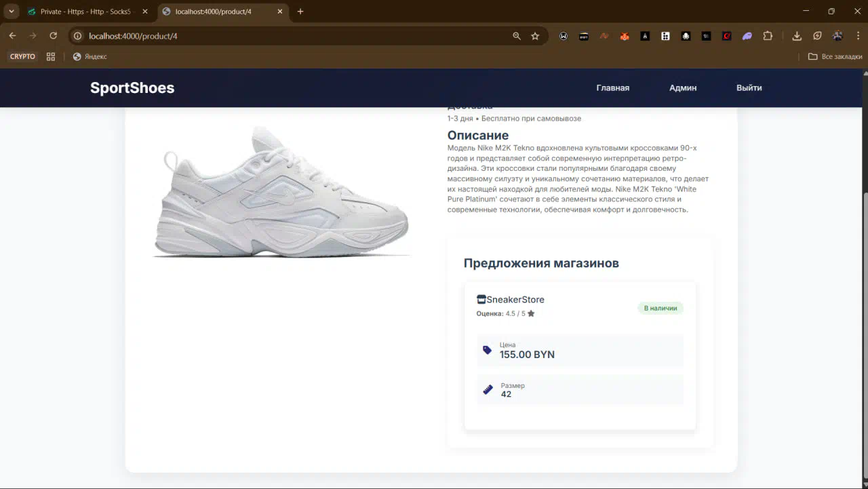Click the SportShoes logo
The image size is (868, 489).
[x=132, y=87]
